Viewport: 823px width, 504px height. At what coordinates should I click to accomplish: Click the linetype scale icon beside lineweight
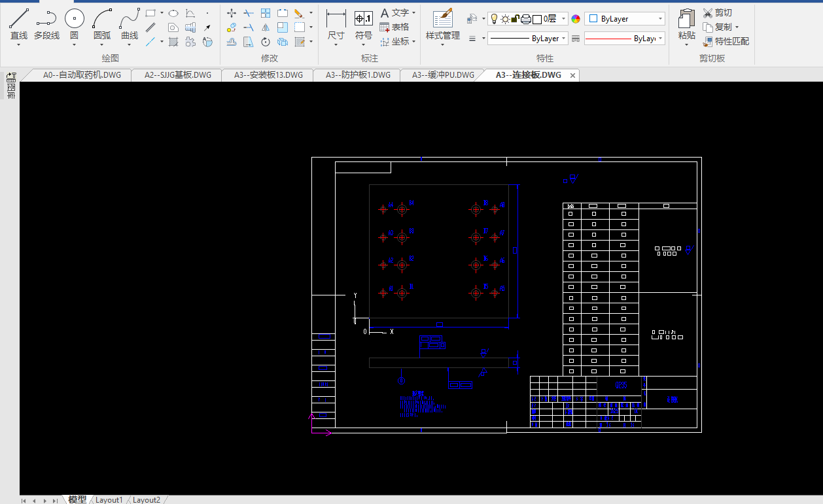click(576, 39)
